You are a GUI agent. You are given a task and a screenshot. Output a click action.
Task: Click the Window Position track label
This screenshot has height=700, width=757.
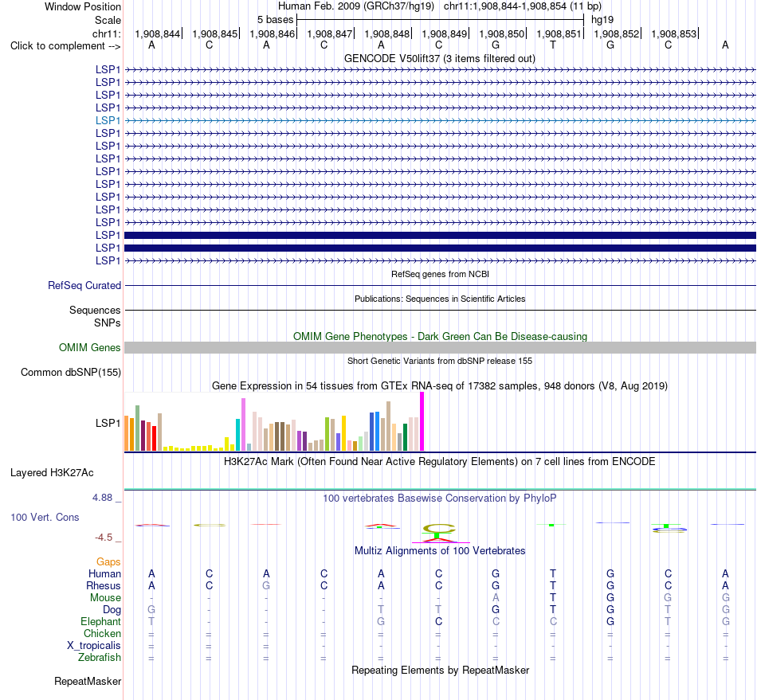(x=83, y=6)
